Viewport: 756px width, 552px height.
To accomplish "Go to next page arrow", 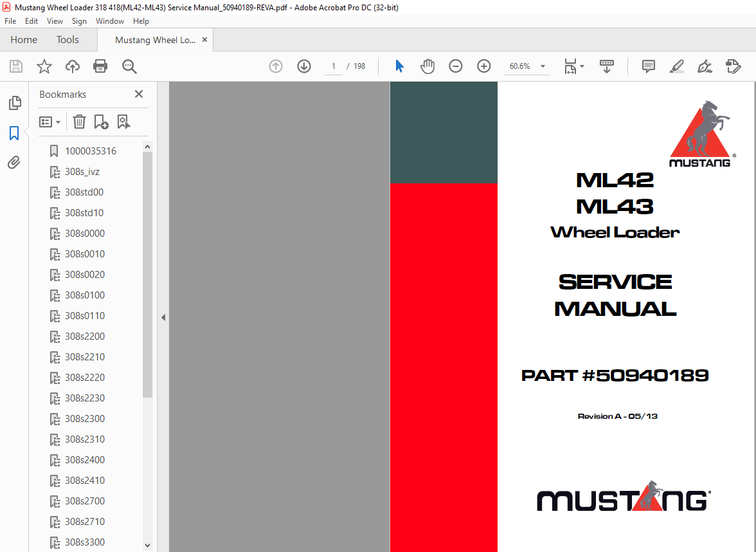I will pos(303,66).
